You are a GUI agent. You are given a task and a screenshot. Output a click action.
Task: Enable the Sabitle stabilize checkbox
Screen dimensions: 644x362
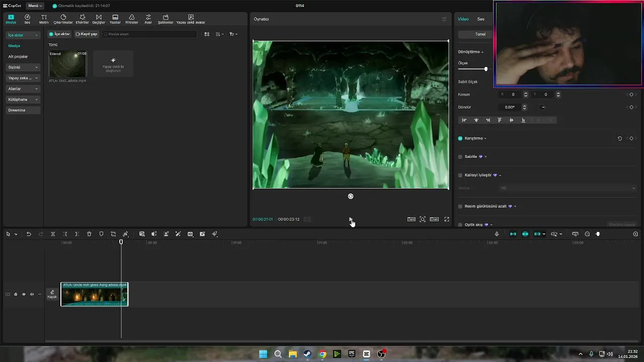point(460,157)
